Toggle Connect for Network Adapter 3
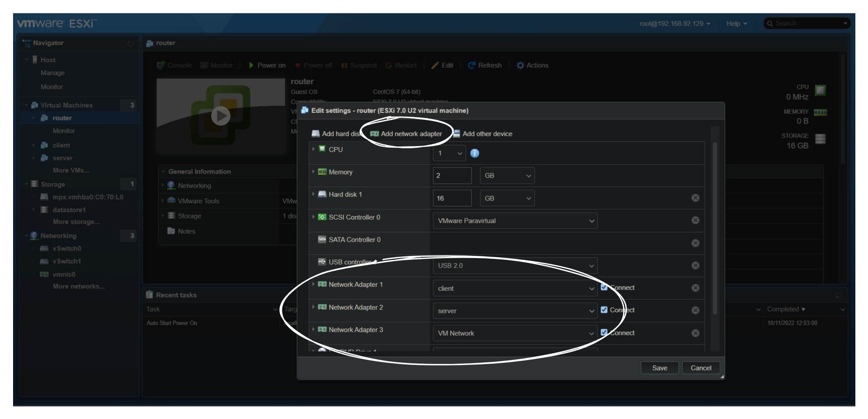 pyautogui.click(x=604, y=332)
